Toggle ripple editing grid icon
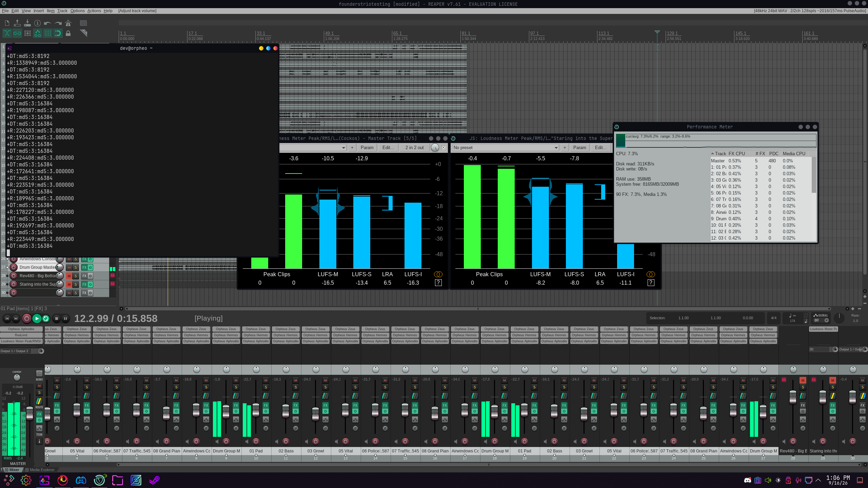Viewport: 868px width, 488px height. pos(27,33)
